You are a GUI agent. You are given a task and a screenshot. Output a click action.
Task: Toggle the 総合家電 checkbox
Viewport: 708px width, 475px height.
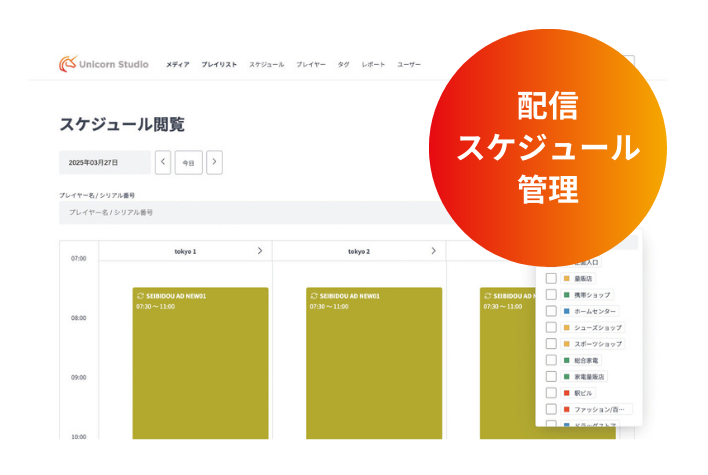point(551,360)
